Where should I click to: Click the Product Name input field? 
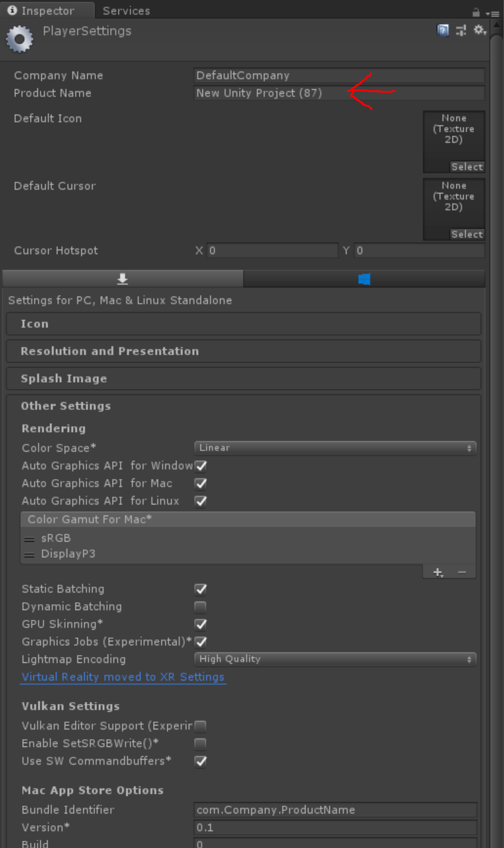coord(339,93)
